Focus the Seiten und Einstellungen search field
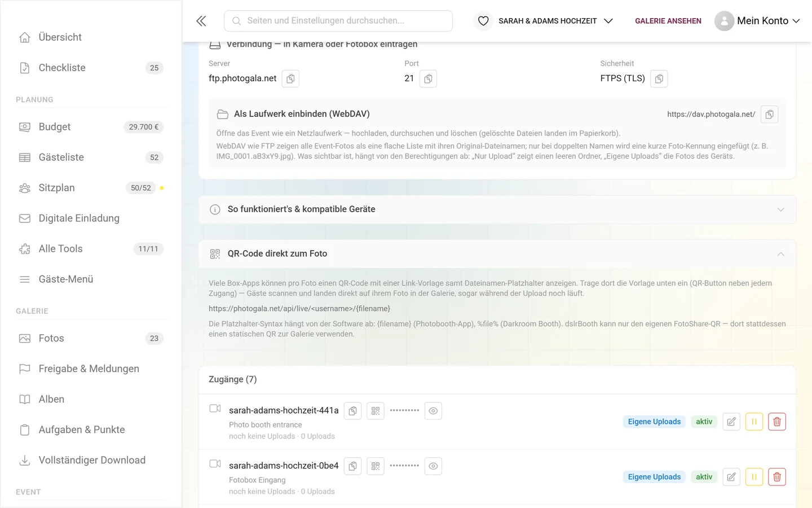The width and height of the screenshot is (812, 508). (x=338, y=21)
